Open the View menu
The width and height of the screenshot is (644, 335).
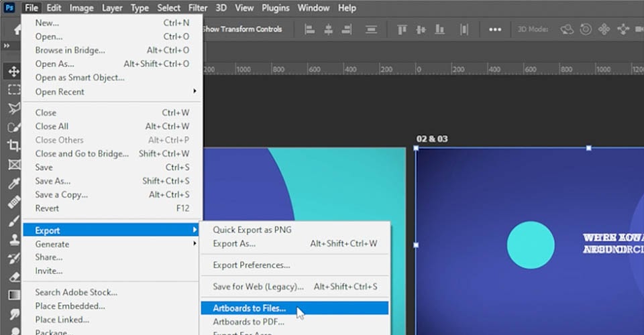tap(244, 8)
